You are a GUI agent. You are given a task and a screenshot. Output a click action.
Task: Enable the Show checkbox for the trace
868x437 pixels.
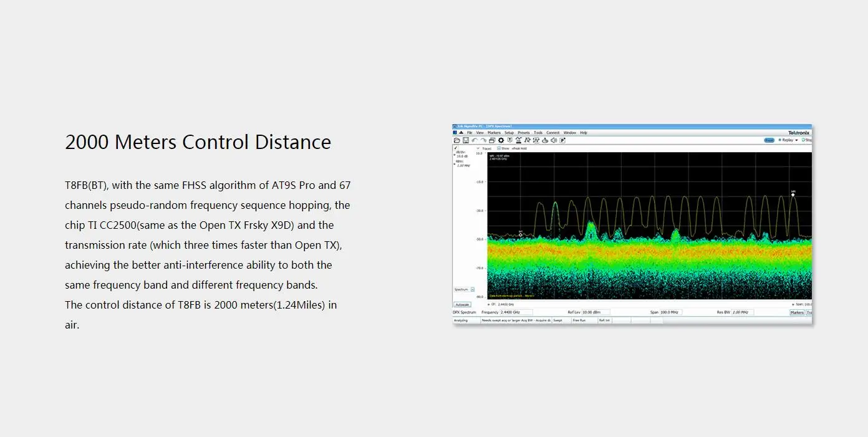coord(498,148)
